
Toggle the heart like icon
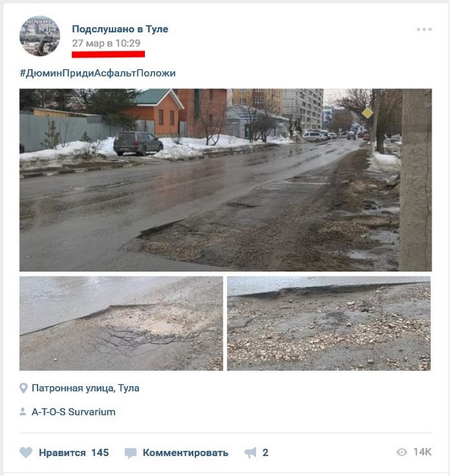26,452
